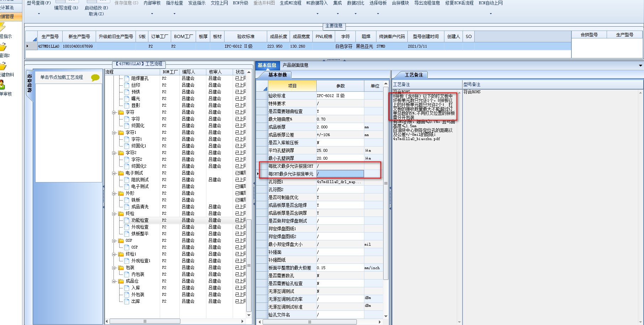644x325 pixels.
Task: Click the 孔符图1 parameter value
Action: [340, 182]
